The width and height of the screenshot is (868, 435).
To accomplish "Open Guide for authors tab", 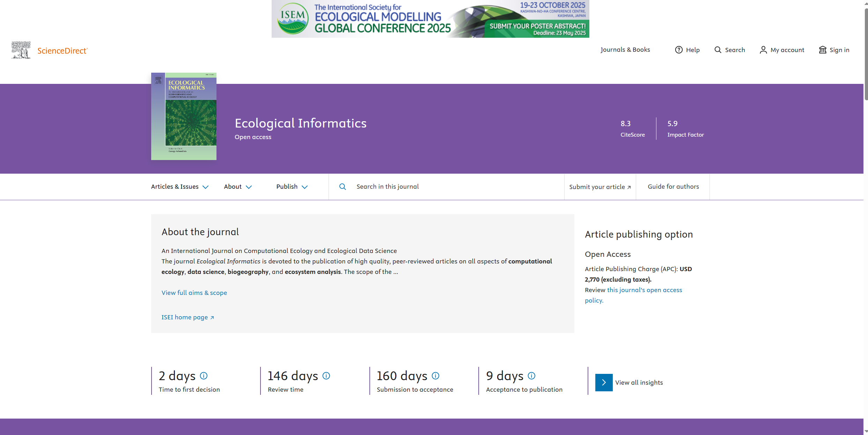I will coord(673,187).
